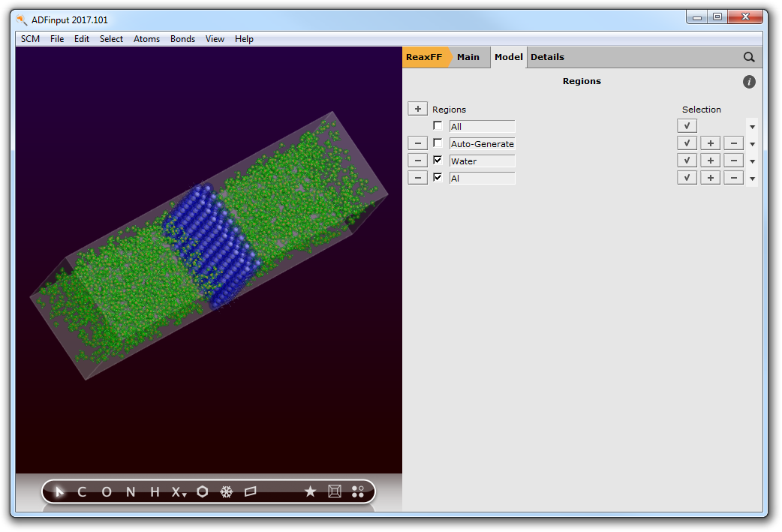Open the File menu
Viewport: 782px width, 532px height.
click(x=57, y=39)
